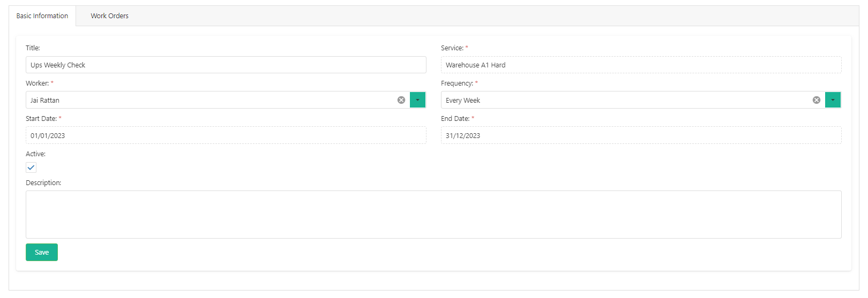Click into the Description text area
The width and height of the screenshot is (868, 298).
click(x=433, y=215)
